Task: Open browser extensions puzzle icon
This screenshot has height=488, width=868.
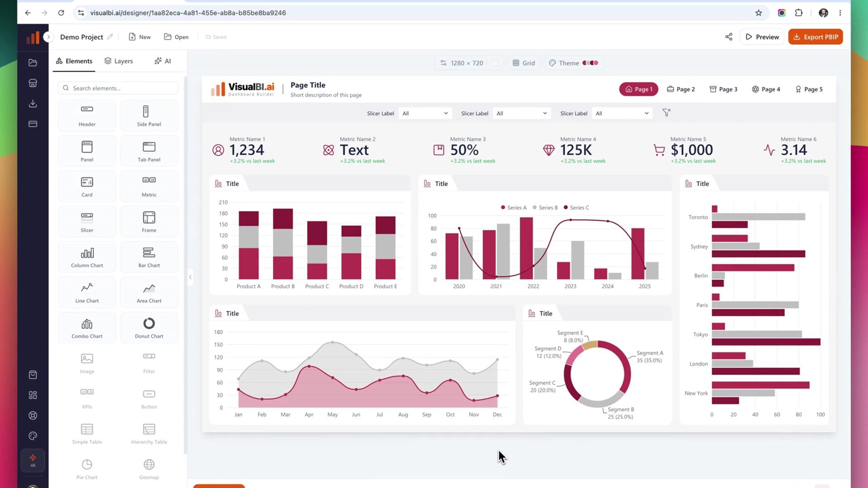Action: [799, 13]
